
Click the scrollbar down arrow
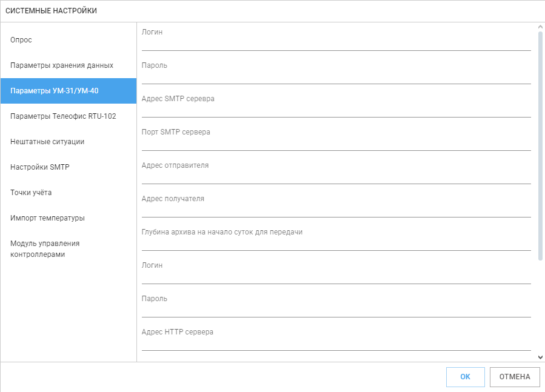click(540, 357)
